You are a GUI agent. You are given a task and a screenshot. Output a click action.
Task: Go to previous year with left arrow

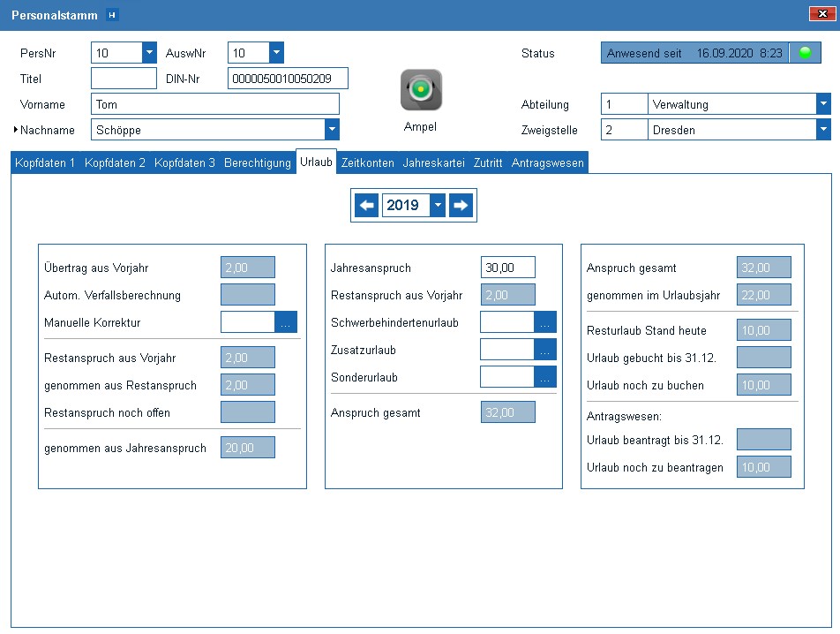pos(367,206)
